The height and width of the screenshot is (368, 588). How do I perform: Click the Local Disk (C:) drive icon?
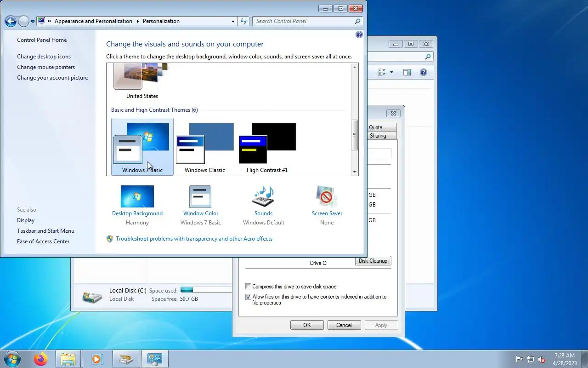(93, 297)
